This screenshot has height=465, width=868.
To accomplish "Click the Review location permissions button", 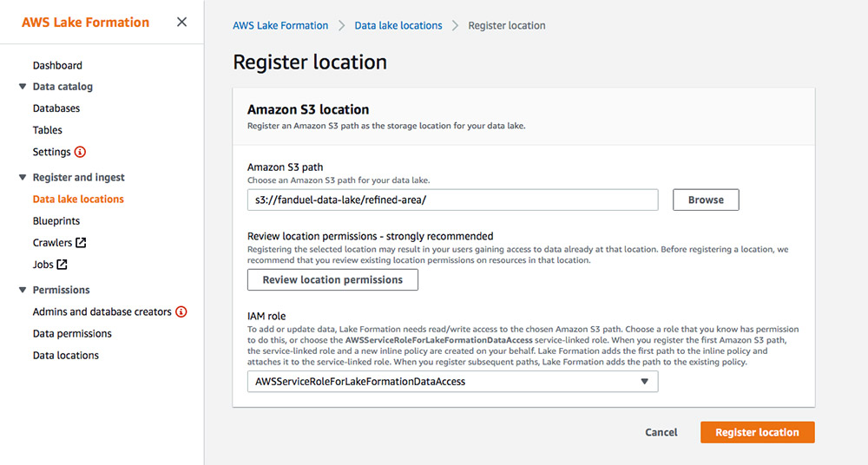I will [x=332, y=279].
